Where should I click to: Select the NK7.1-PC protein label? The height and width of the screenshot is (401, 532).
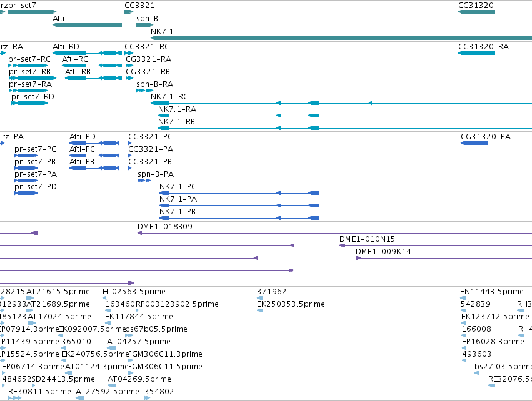(178, 187)
